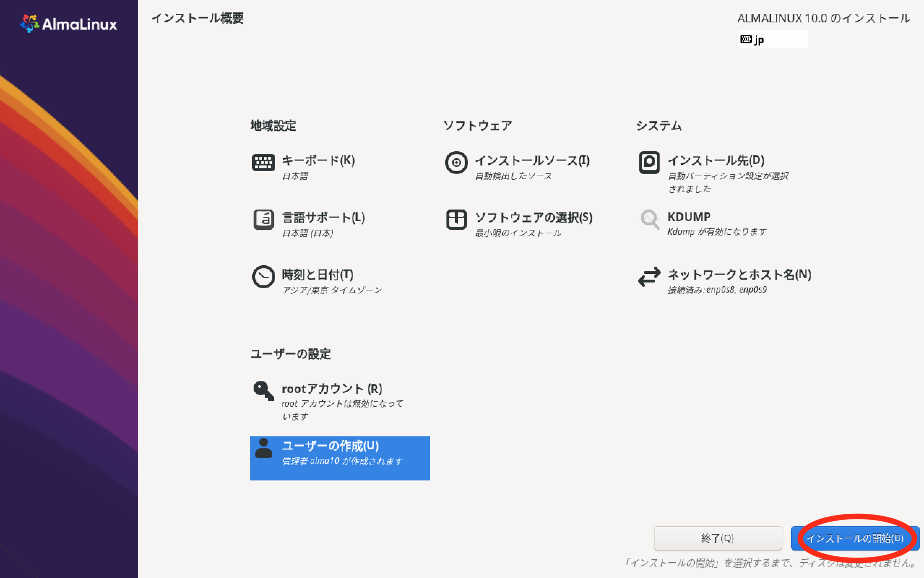924x578 pixels.
Task: Click the システム section heading
Action: [x=659, y=125]
